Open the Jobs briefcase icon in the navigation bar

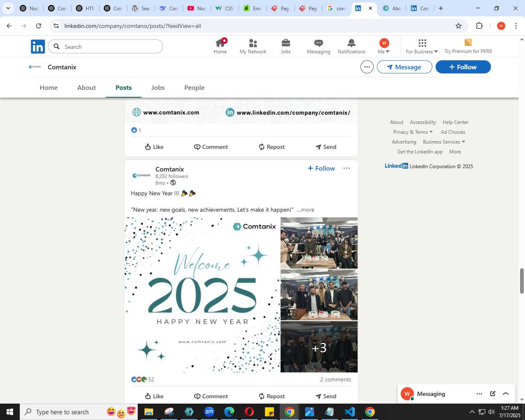click(x=286, y=46)
